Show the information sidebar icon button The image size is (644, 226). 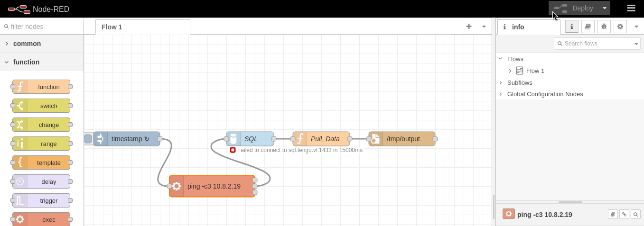(x=572, y=27)
